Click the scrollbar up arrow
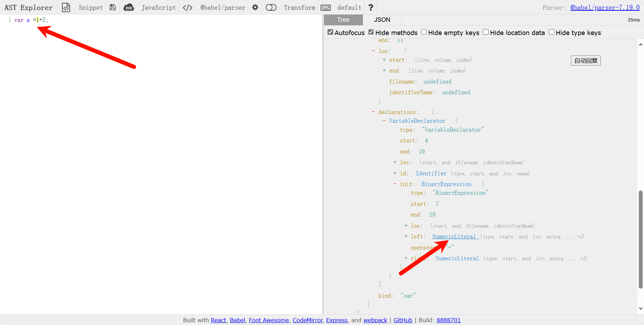Image resolution: width=644 pixels, height=325 pixels. 641,44
